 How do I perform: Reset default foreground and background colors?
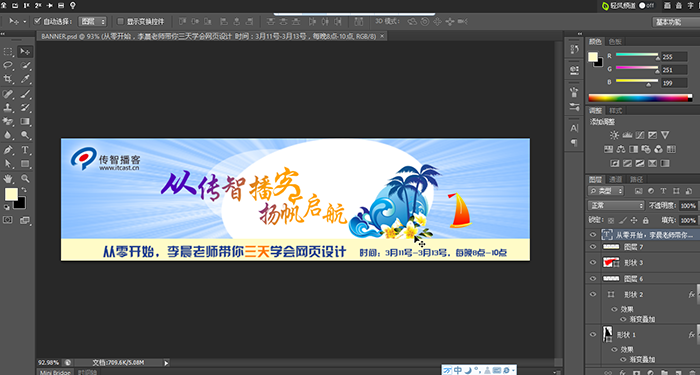(7, 207)
